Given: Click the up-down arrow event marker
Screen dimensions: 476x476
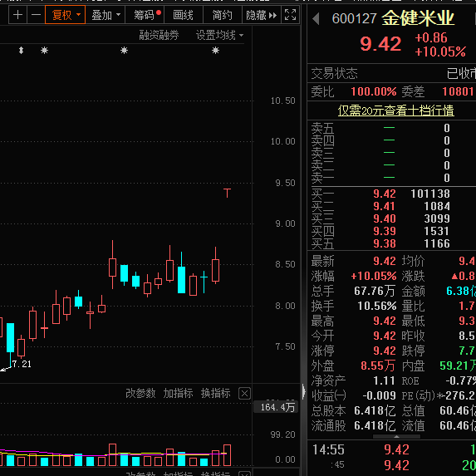Looking at the screenshot, I should coord(21,51).
